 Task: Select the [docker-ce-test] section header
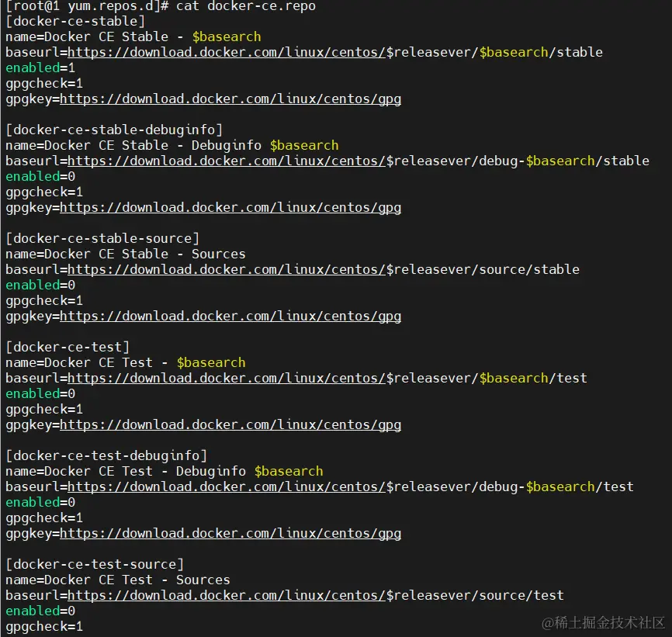pyautogui.click(x=68, y=347)
